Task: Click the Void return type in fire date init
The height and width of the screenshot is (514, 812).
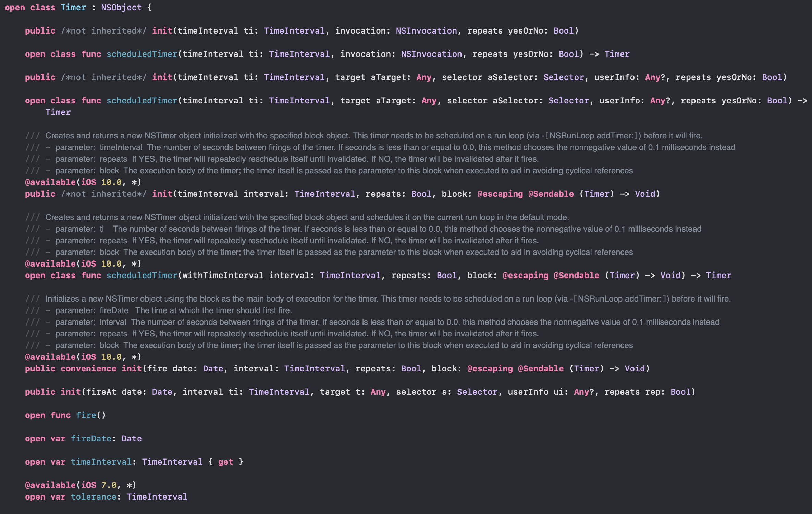Action: 635,369
